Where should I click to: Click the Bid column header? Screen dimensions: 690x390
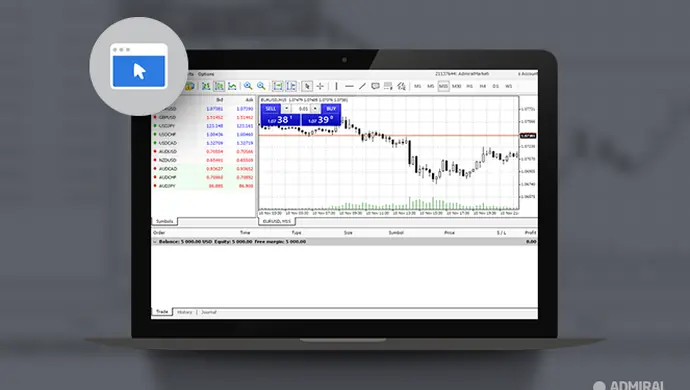click(x=220, y=100)
